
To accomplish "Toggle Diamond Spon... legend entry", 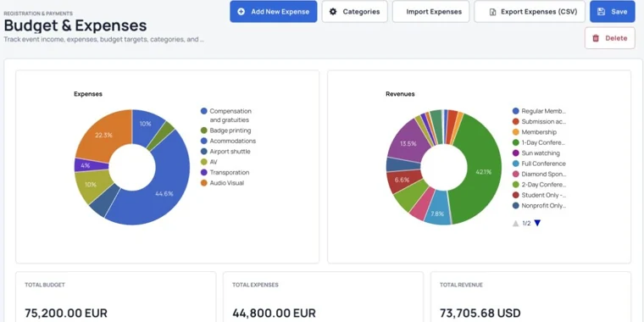I will click(x=539, y=175).
